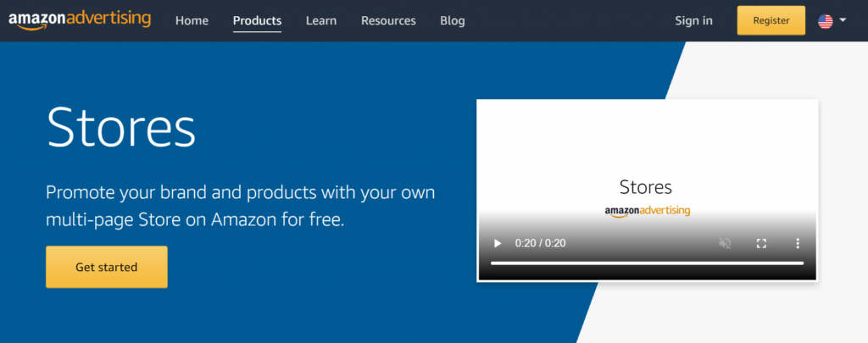
Task: Click the Get started button
Action: click(106, 267)
